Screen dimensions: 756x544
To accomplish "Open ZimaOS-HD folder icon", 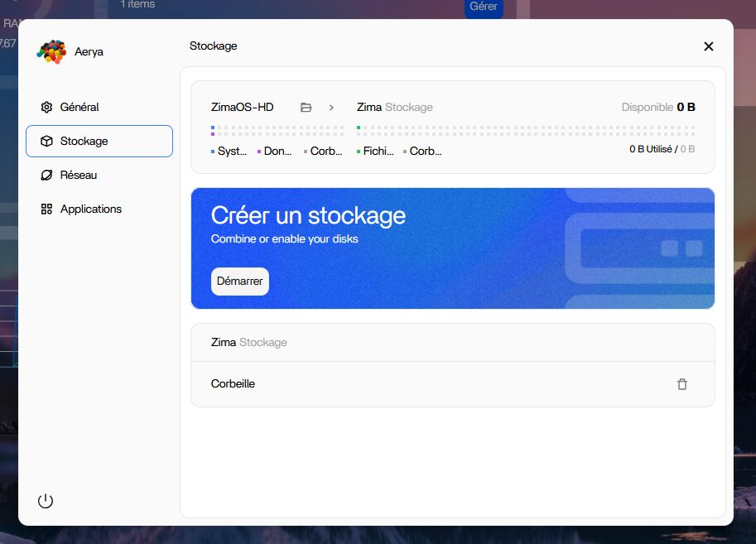I will [306, 107].
